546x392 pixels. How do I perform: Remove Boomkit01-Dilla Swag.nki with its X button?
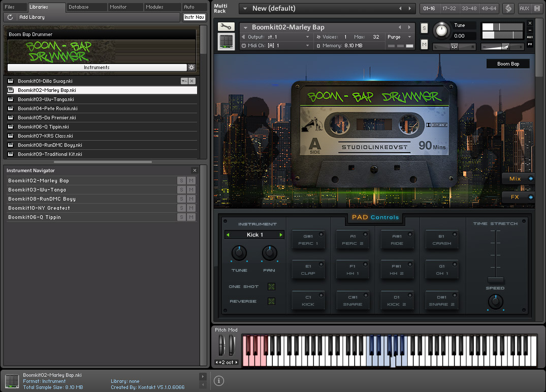pyautogui.click(x=192, y=81)
